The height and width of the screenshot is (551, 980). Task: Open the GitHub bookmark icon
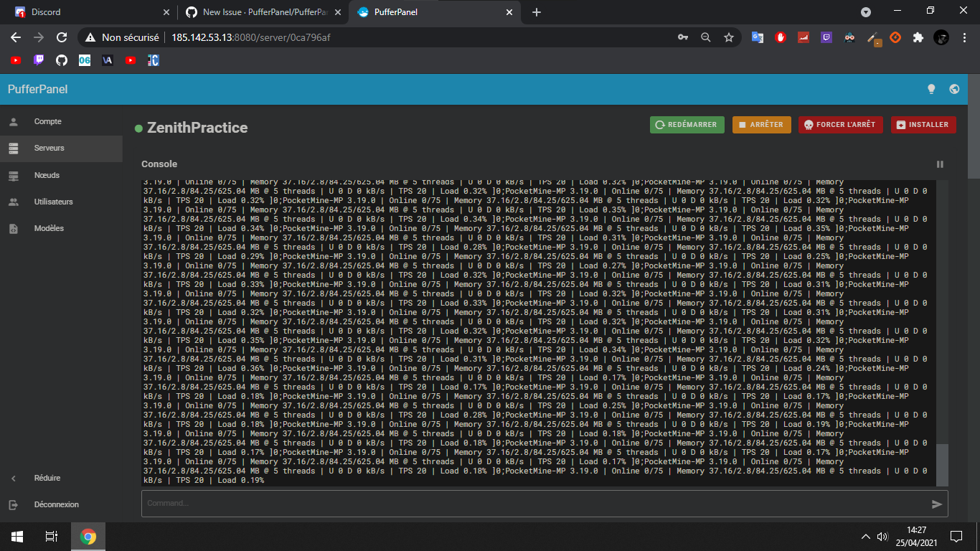pyautogui.click(x=62, y=60)
